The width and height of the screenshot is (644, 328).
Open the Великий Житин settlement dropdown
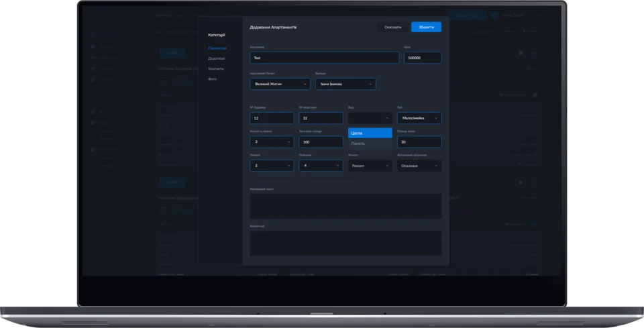pyautogui.click(x=280, y=84)
